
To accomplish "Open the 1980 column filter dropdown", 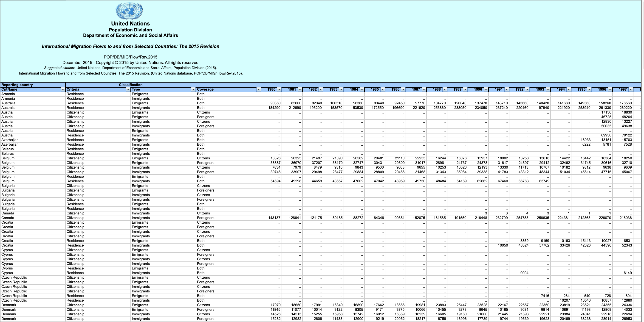I will point(279,90).
